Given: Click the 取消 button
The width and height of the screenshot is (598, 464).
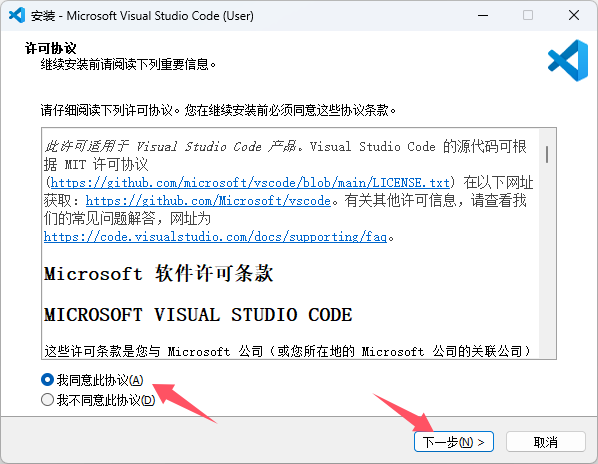Looking at the screenshot, I should click(x=546, y=442).
